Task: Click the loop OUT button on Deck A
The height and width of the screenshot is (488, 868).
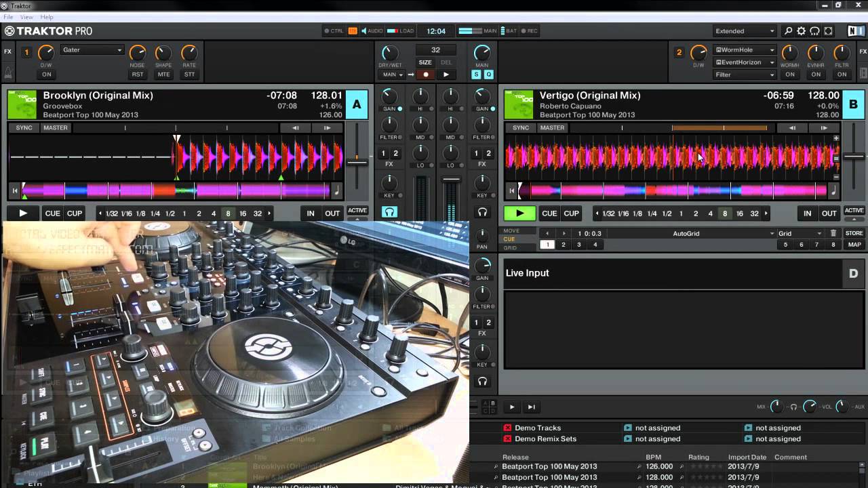Action: (332, 213)
